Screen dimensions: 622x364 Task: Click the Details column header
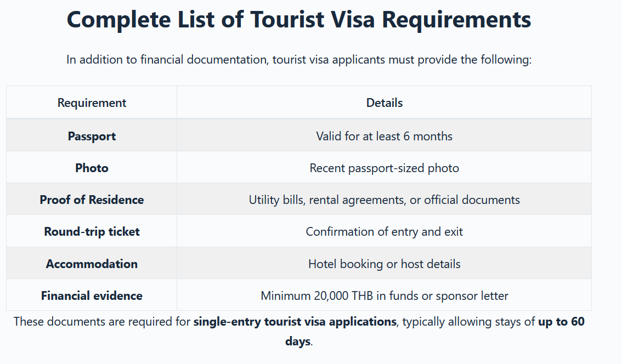(x=384, y=103)
